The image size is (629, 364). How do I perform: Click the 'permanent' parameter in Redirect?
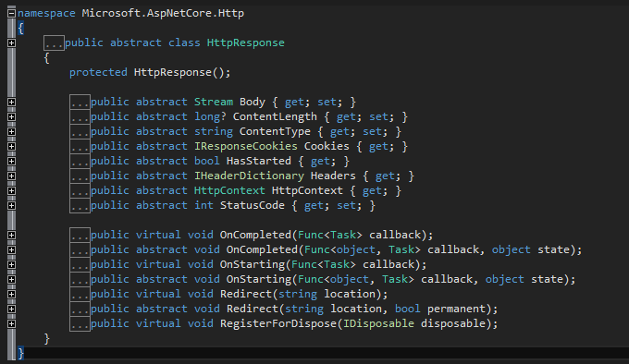tap(457, 309)
